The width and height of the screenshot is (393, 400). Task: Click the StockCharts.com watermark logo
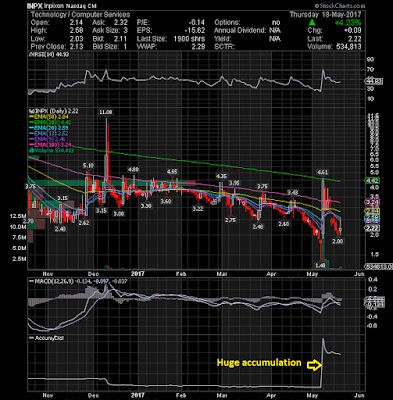click(339, 6)
